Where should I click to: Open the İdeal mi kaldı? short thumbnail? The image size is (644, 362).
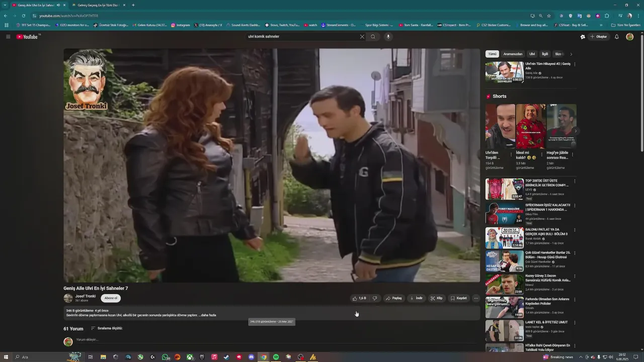pyautogui.click(x=531, y=126)
